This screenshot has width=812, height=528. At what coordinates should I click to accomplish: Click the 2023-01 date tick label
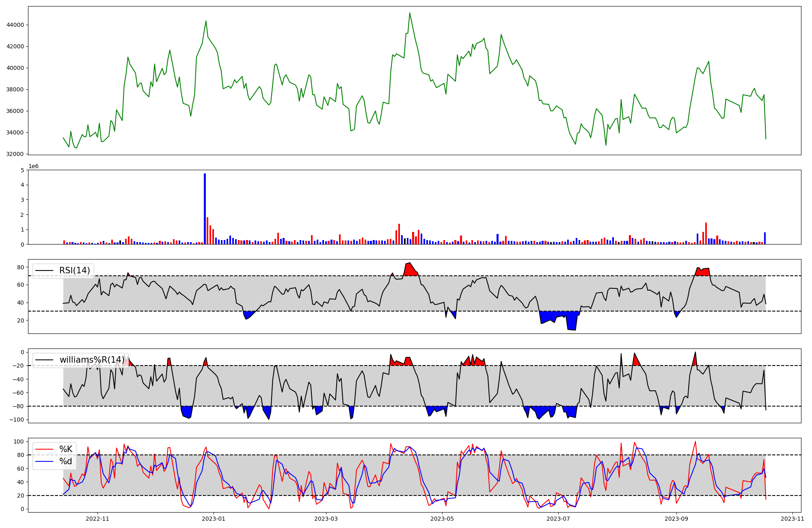tap(214, 519)
